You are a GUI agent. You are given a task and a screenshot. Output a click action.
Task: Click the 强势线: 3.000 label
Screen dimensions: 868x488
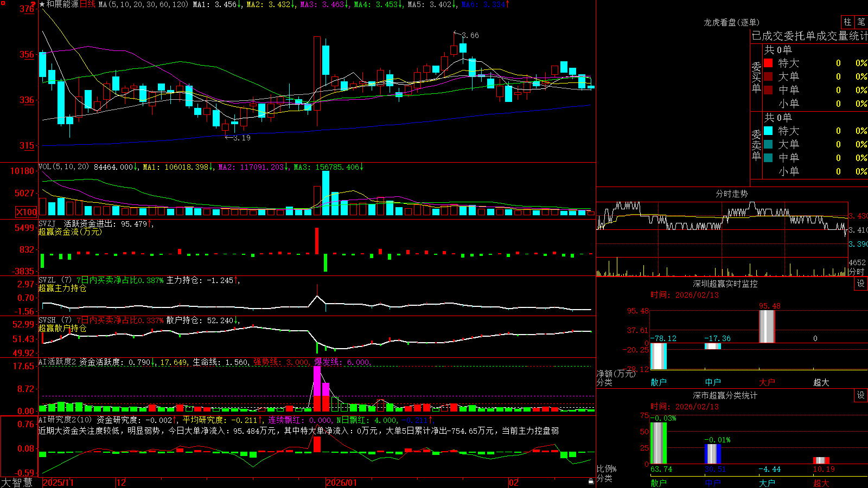(x=282, y=362)
